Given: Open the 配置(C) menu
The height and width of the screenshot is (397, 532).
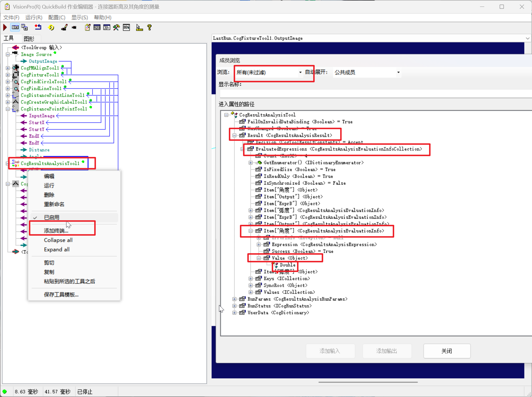Looking at the screenshot, I should tap(57, 17).
